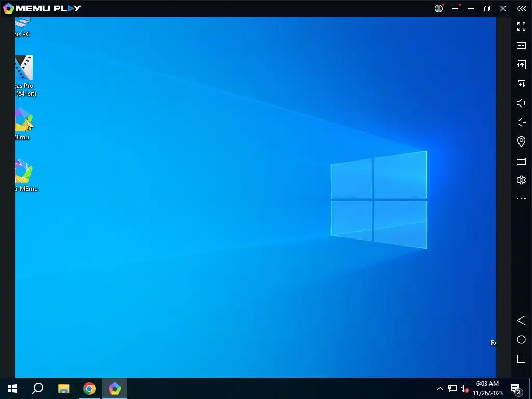The height and width of the screenshot is (399, 532).
Task: Open multi-instance window manager icon
Action: pyautogui.click(x=521, y=84)
